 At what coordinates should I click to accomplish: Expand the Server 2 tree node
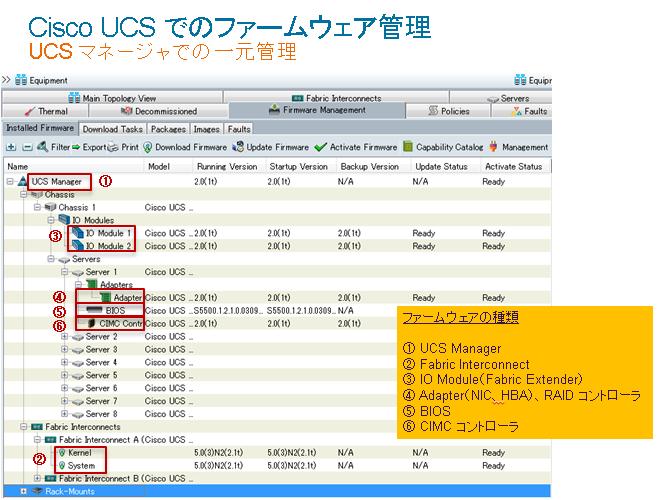click(65, 337)
